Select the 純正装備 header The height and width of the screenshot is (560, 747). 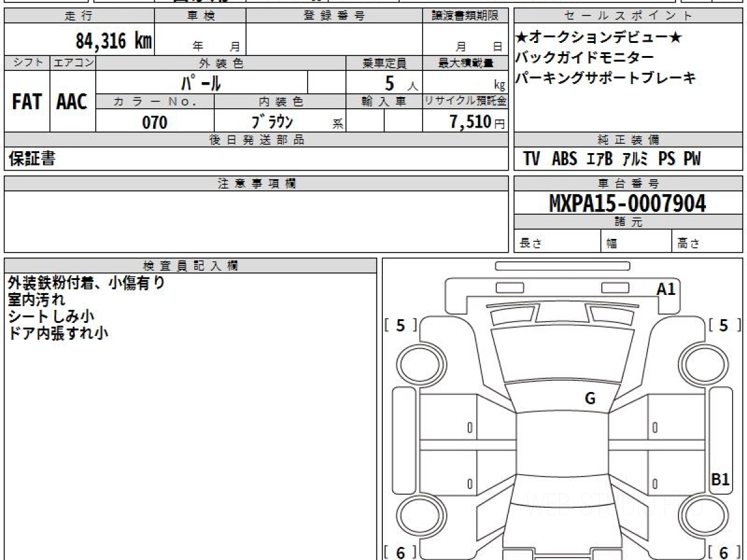pyautogui.click(x=629, y=140)
